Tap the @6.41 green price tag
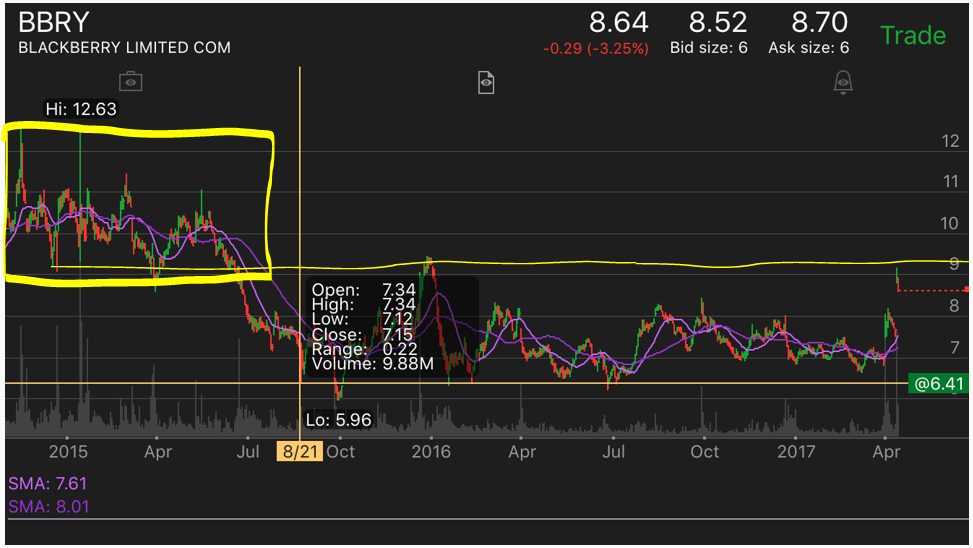Image resolution: width=973 pixels, height=548 pixels. [x=938, y=384]
